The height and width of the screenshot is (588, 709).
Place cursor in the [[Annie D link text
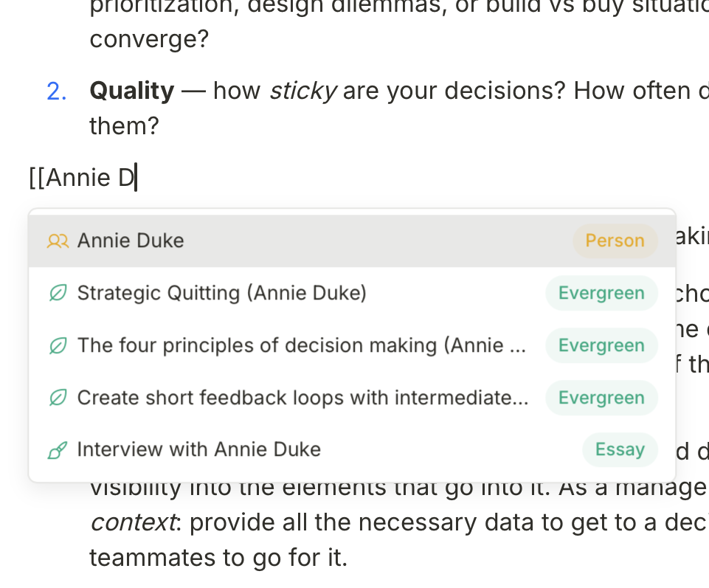tap(83, 179)
